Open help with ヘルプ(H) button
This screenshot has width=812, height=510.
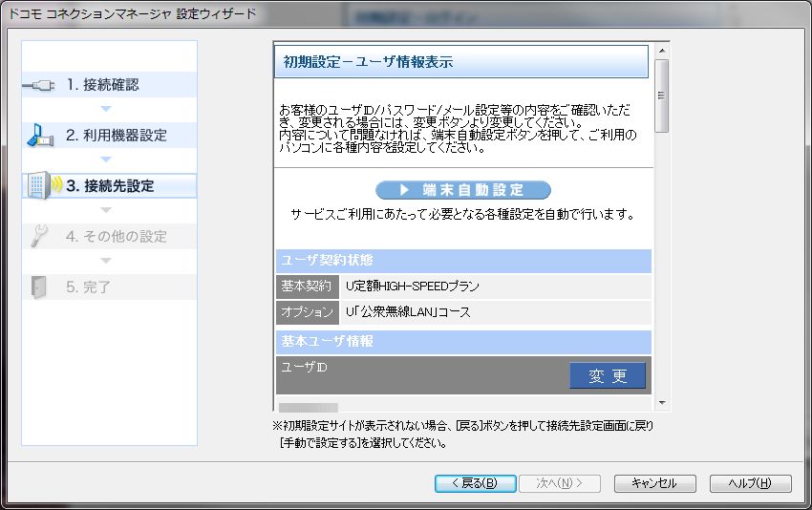[750, 483]
